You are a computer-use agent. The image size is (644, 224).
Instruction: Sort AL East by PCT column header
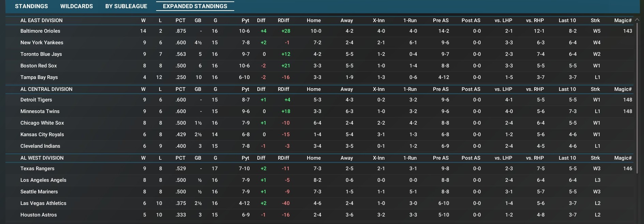pyautogui.click(x=180, y=20)
